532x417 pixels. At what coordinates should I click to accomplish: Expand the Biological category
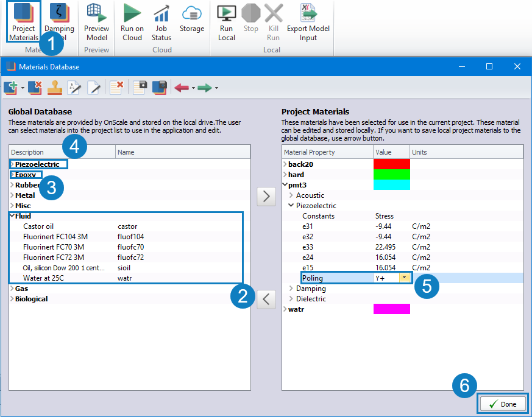12,299
